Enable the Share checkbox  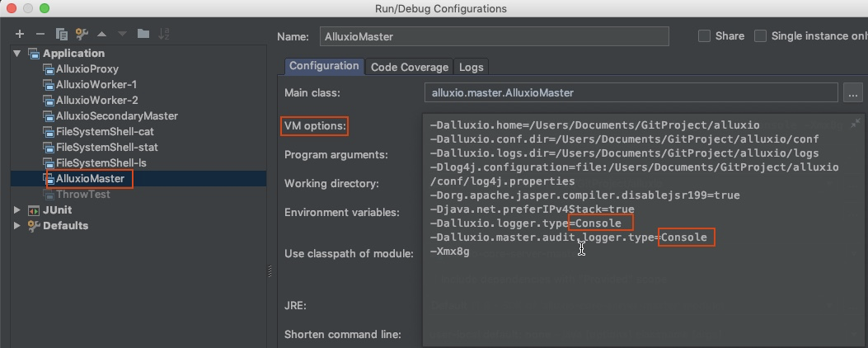point(704,36)
